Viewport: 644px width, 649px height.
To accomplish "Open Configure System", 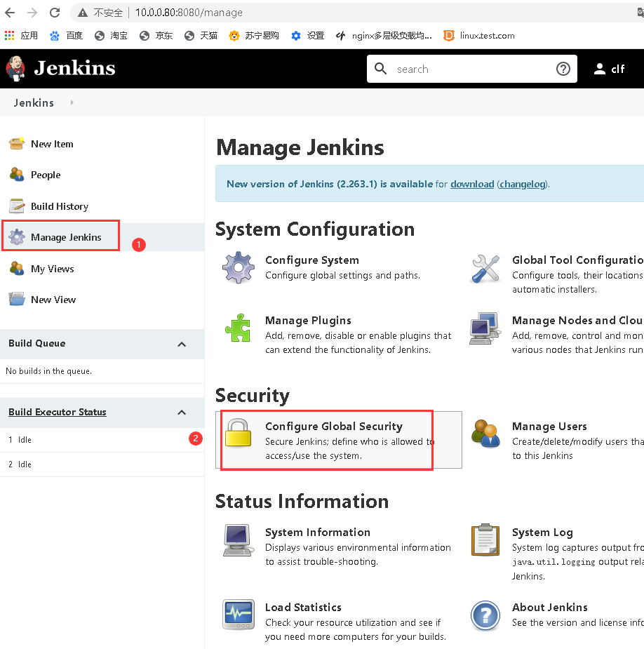I will (x=312, y=260).
